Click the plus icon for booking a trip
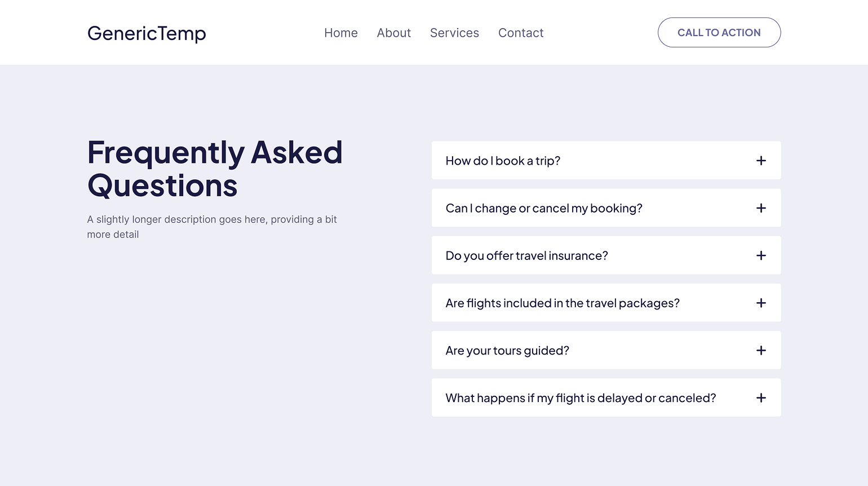 click(761, 161)
